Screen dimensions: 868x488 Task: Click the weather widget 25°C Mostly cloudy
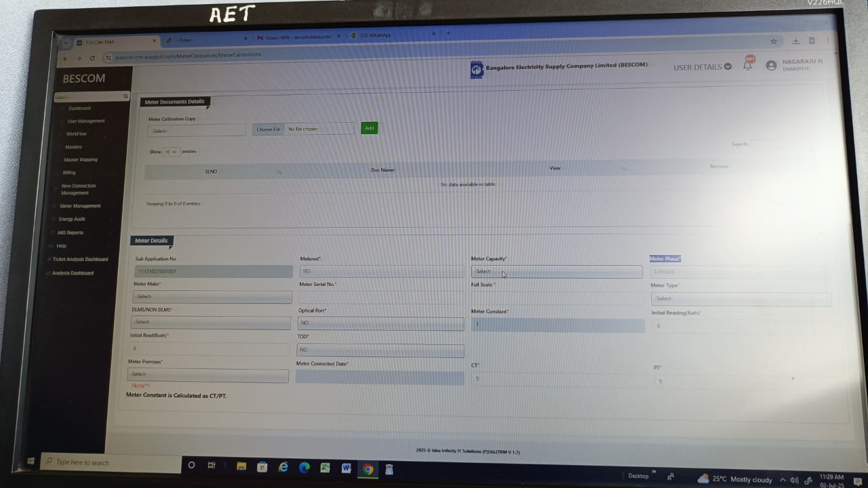point(734,479)
